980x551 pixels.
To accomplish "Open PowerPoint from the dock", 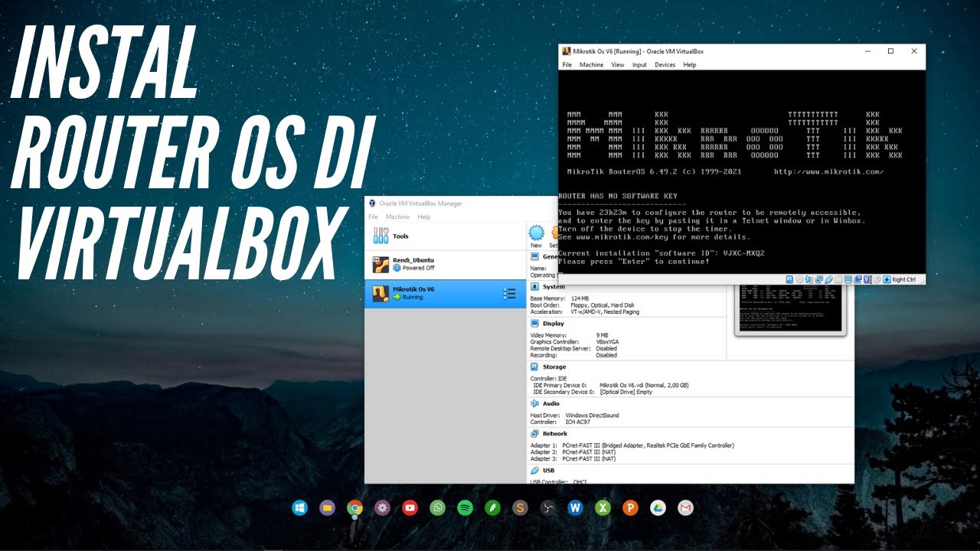I will [x=630, y=507].
